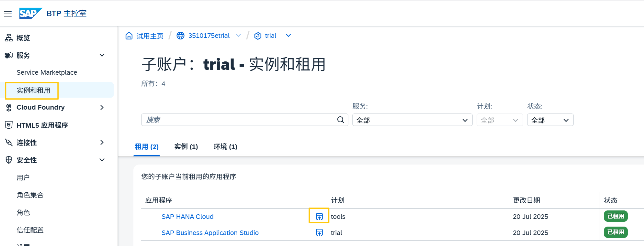Expand the 连接性 section chevron

pyautogui.click(x=102, y=143)
